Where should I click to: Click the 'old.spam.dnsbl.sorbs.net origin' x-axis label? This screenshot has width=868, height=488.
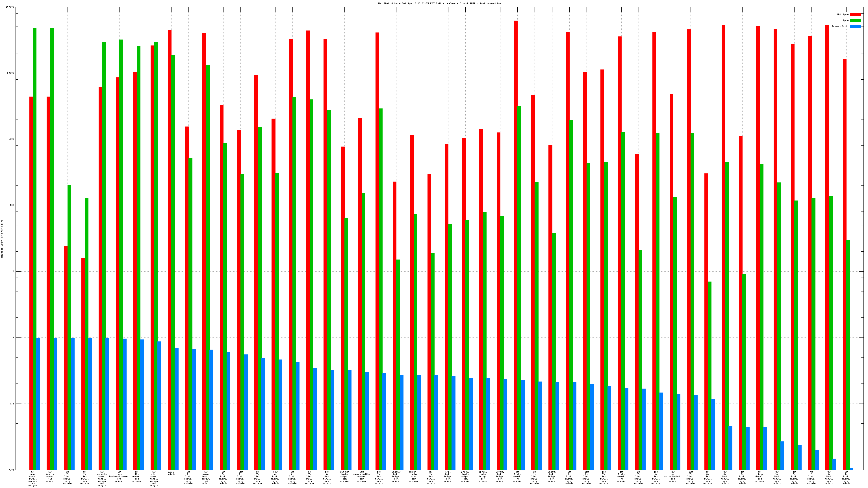point(154,479)
